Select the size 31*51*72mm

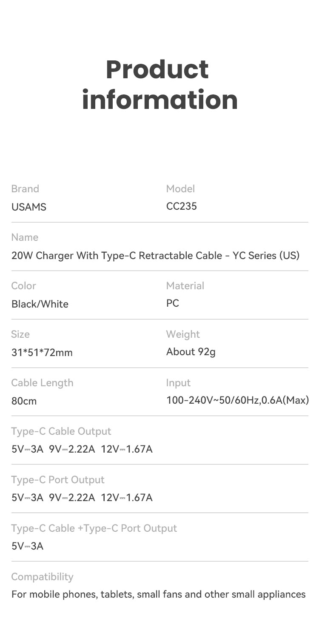[42, 352]
